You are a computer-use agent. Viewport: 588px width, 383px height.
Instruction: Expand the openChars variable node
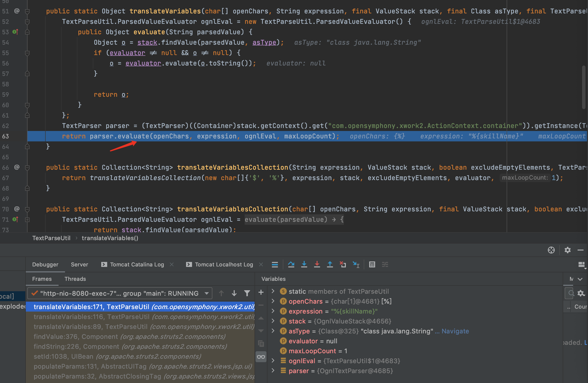273,301
